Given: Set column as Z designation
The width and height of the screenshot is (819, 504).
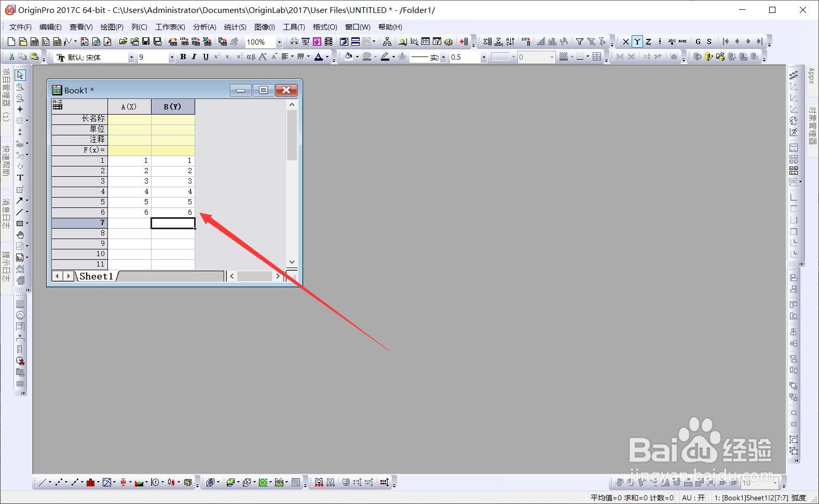Looking at the screenshot, I should (x=649, y=41).
